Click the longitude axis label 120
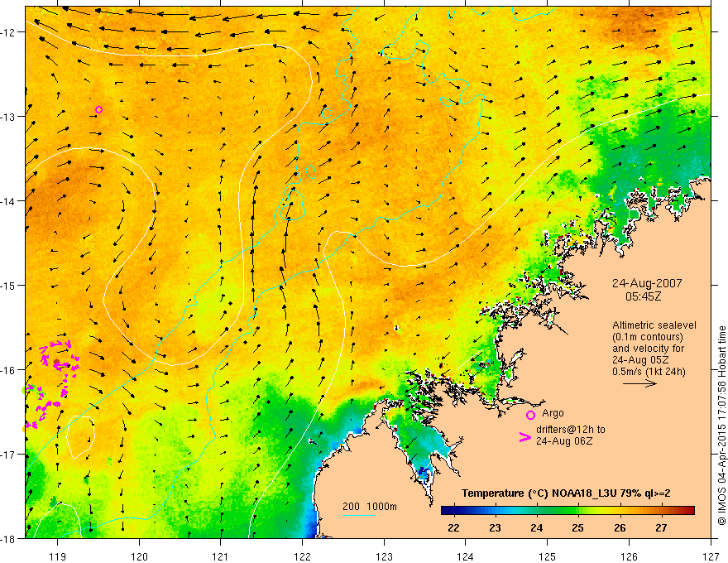 tap(139, 556)
